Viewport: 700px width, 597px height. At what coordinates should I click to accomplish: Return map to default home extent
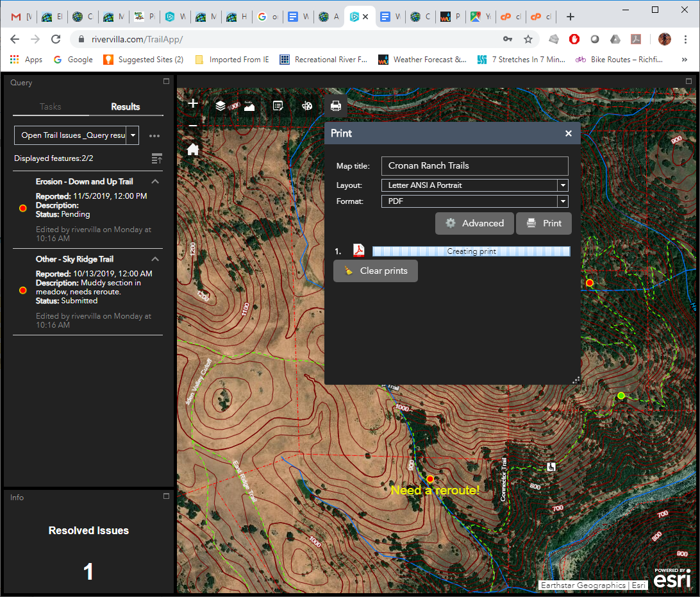click(x=192, y=149)
